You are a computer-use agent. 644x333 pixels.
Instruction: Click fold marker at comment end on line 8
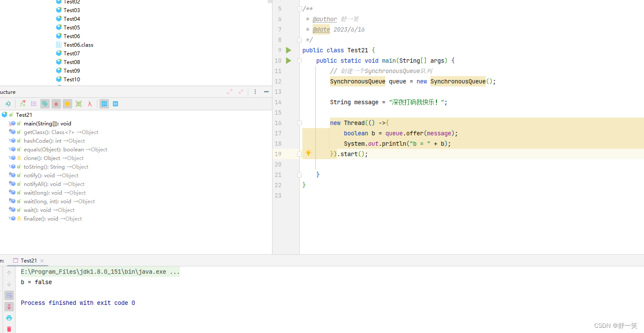click(299, 40)
